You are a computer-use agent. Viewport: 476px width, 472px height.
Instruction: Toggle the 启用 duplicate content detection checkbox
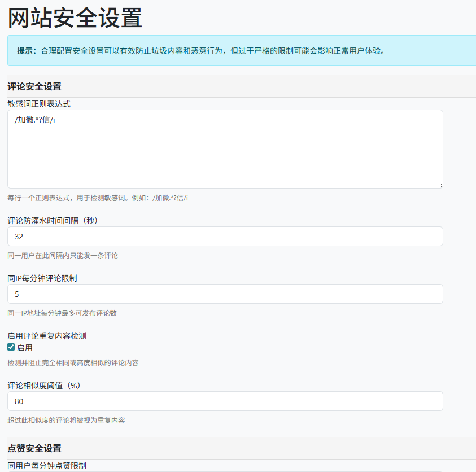11,347
